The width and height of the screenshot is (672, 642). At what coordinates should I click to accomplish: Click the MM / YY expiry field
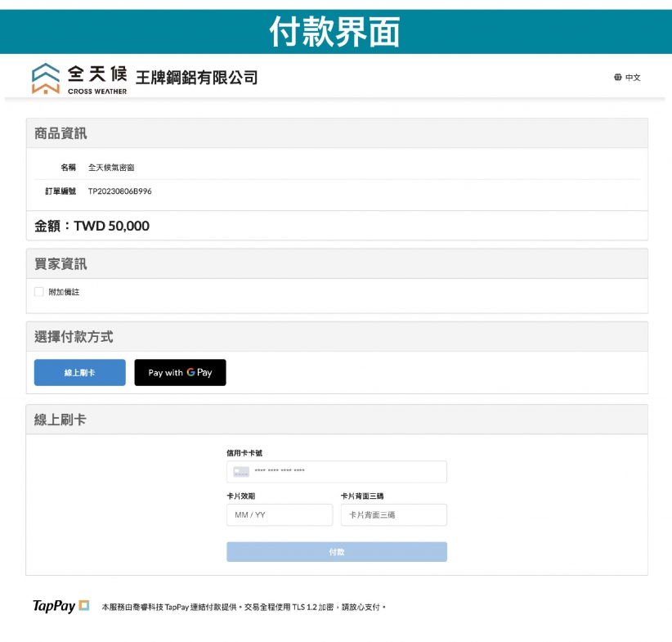[x=279, y=515]
